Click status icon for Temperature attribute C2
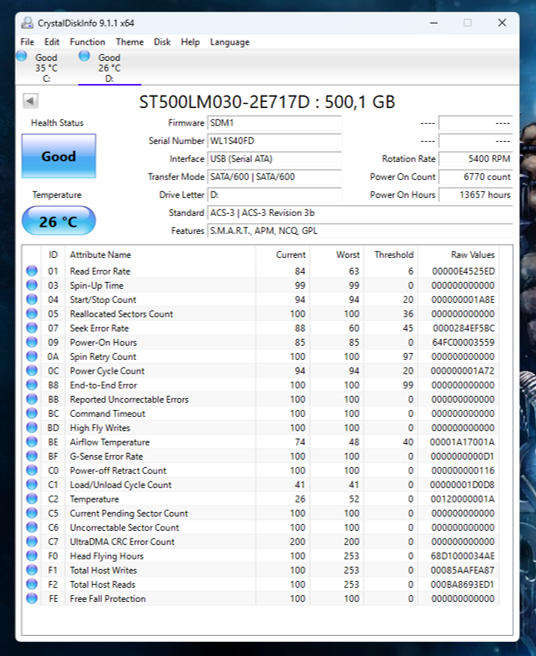Screen dimensions: 536x656 tap(32, 498)
